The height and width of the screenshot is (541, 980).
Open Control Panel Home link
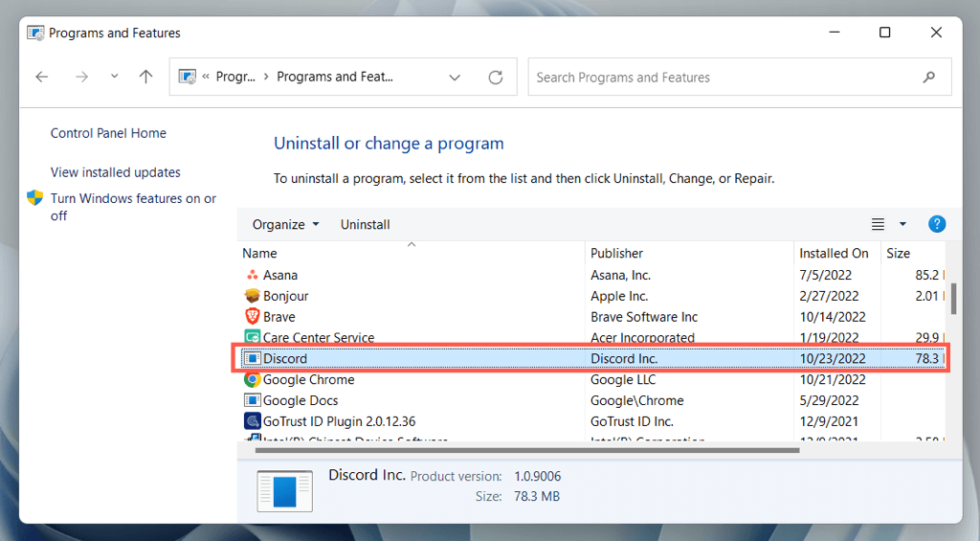coord(108,133)
